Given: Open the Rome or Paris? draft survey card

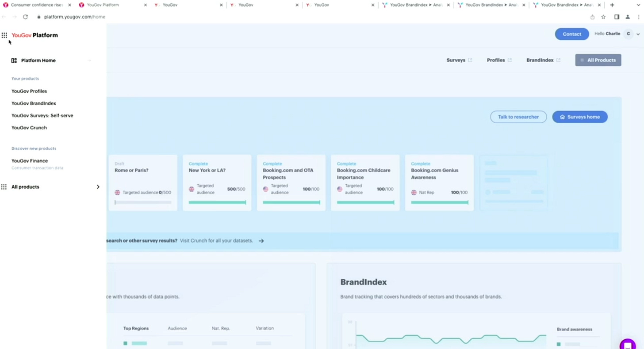Looking at the screenshot, I should click(x=143, y=182).
